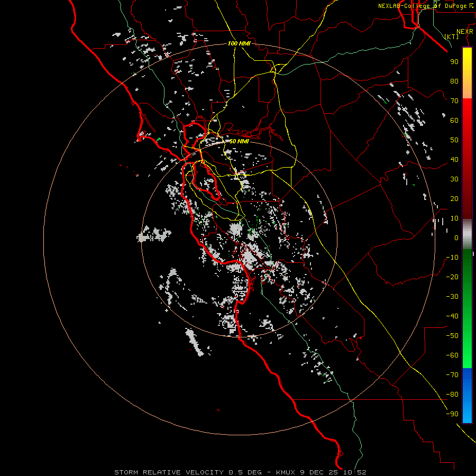Screen dimensions: 476x476
Task: Click the '60' value on velocity scale
Action: pos(454,120)
